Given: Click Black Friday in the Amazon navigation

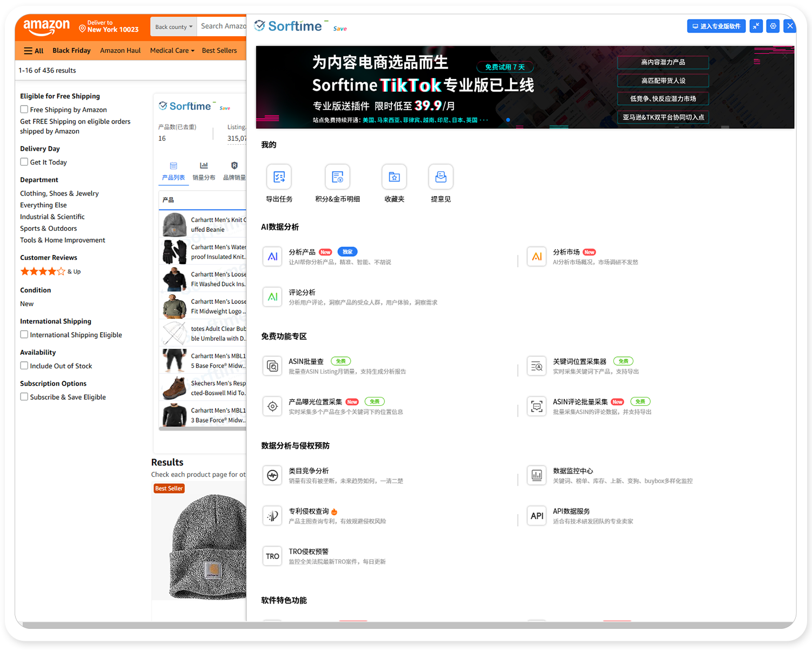Looking at the screenshot, I should tap(71, 50).
